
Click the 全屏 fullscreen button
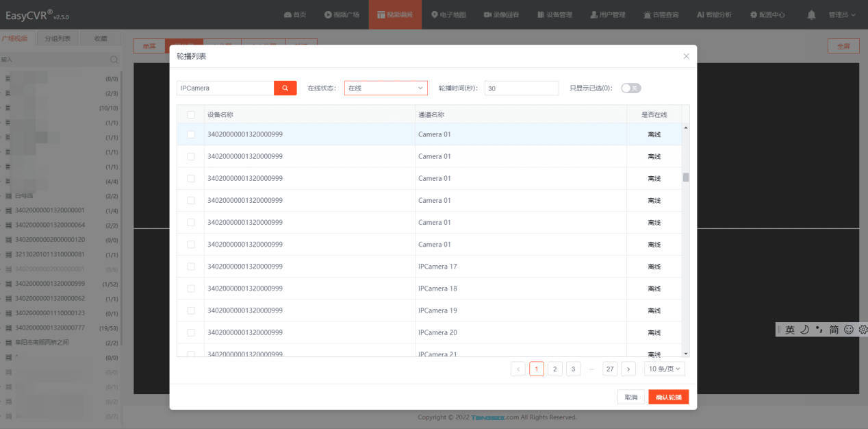click(x=843, y=46)
